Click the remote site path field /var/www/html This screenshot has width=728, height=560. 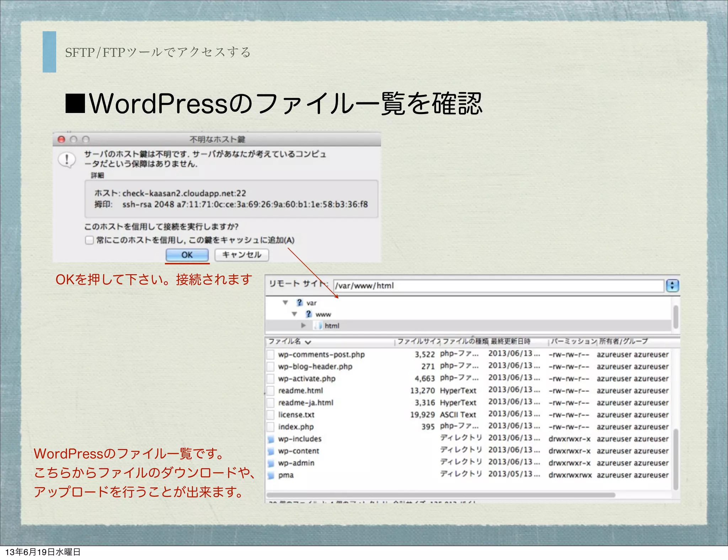[x=498, y=286]
